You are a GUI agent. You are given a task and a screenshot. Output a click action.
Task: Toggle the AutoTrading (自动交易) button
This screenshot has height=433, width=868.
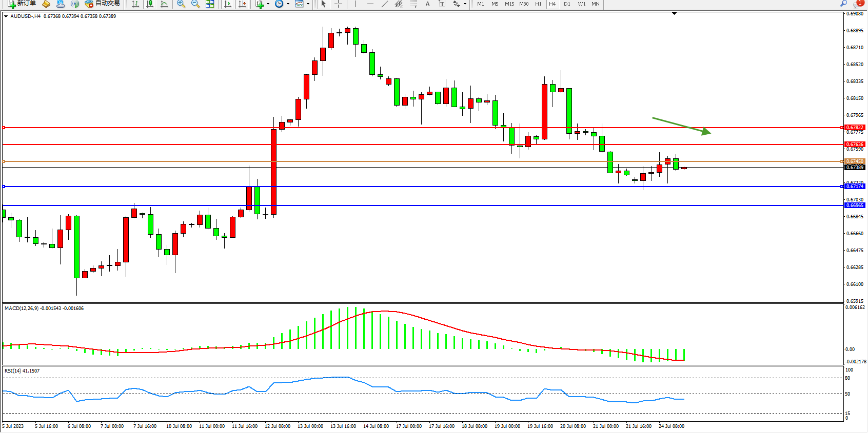tap(102, 4)
